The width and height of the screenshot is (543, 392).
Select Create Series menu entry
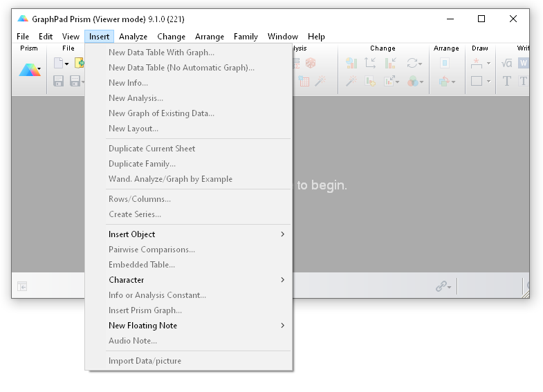click(x=188, y=214)
